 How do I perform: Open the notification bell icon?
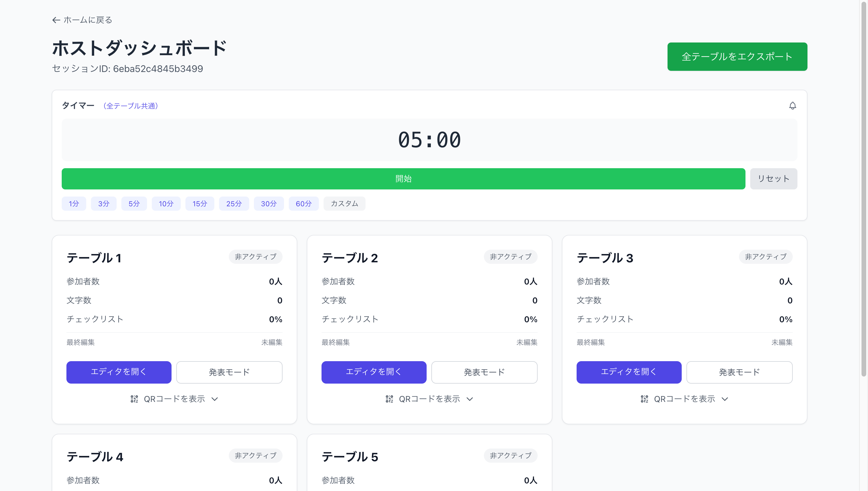tap(792, 106)
